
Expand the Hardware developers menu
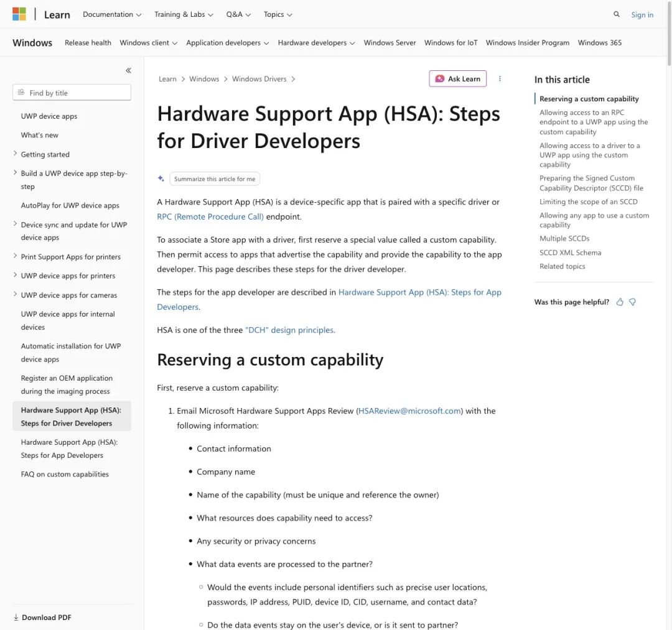pyautogui.click(x=316, y=43)
